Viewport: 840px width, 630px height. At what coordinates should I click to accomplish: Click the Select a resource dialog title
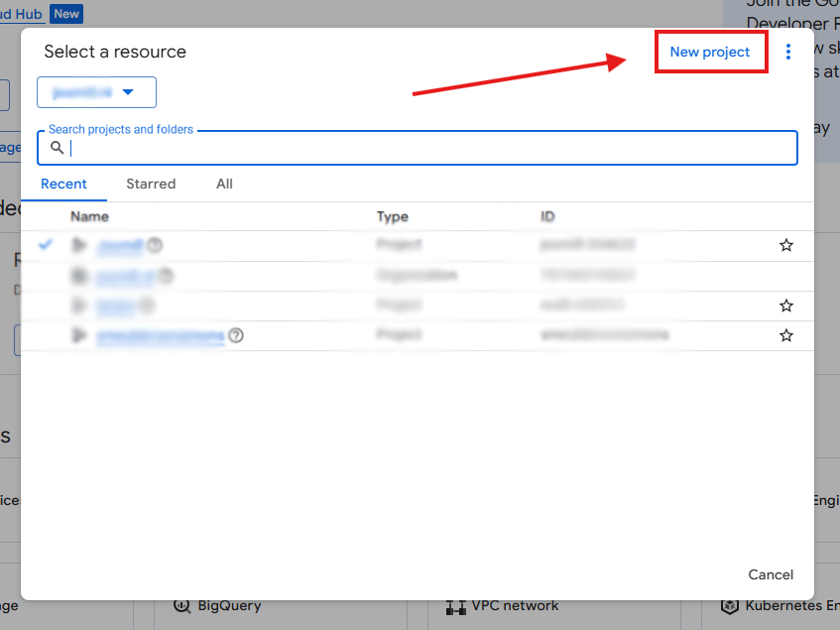point(115,52)
